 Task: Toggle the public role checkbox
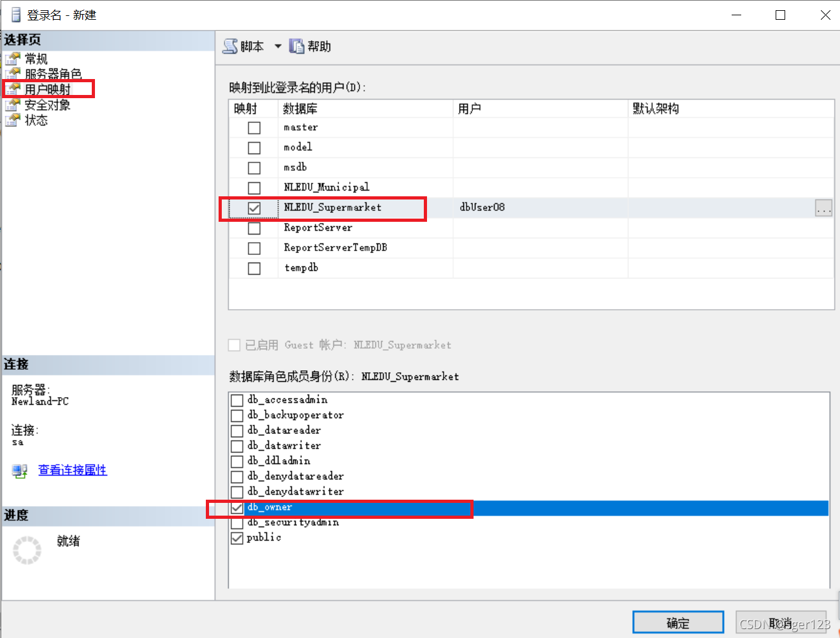(237, 538)
